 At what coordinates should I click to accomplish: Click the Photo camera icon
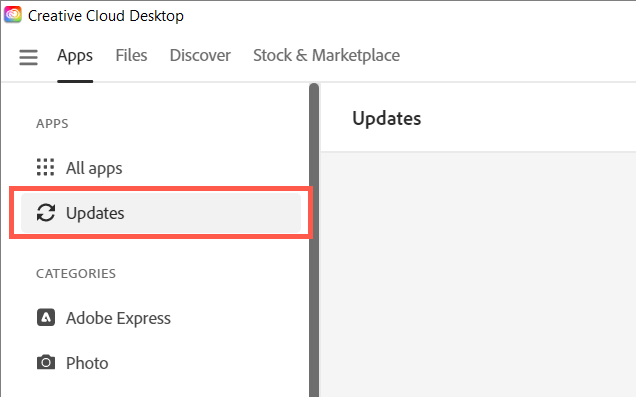point(46,362)
